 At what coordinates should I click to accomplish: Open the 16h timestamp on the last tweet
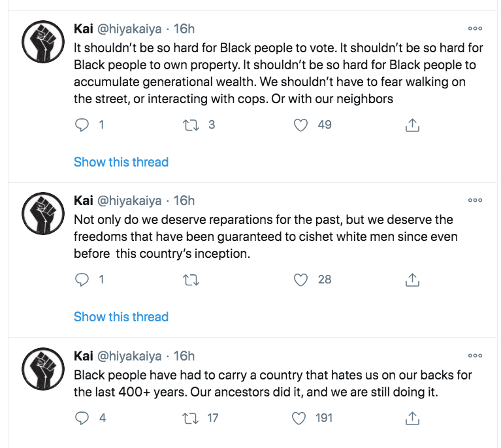[184, 356]
